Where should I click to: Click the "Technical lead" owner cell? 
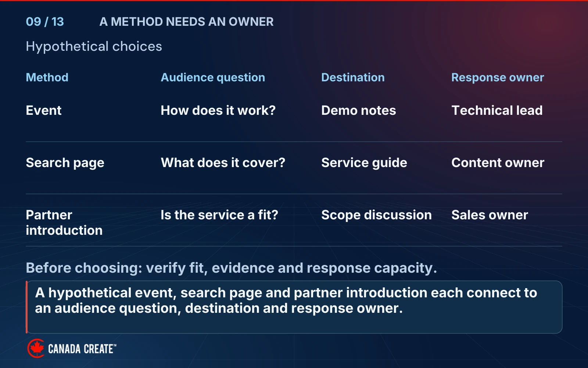point(497,110)
